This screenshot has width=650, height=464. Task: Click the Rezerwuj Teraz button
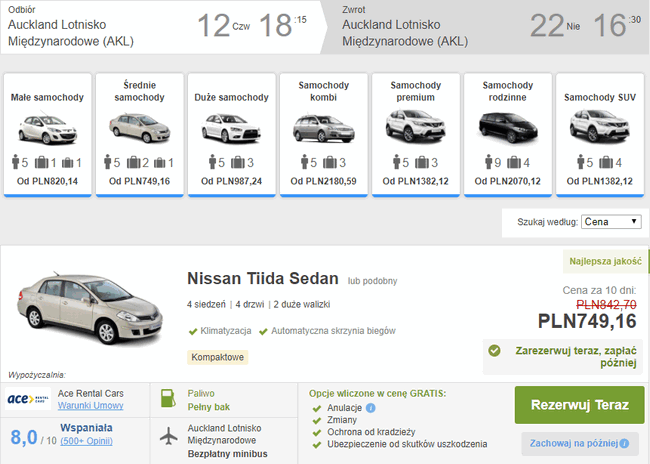pos(580,405)
